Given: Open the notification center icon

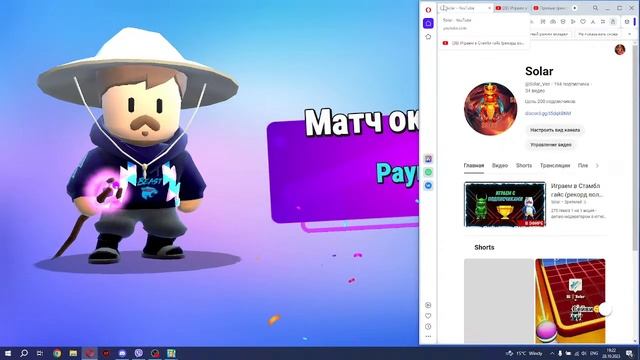Looking at the screenshot, I should 630,353.
